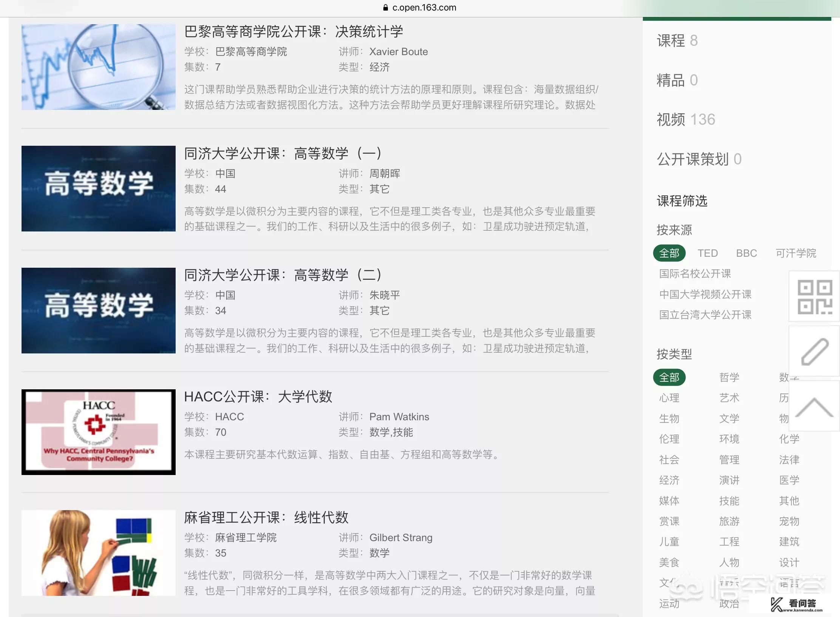Filter type by 环境
840x617 pixels.
729,439
